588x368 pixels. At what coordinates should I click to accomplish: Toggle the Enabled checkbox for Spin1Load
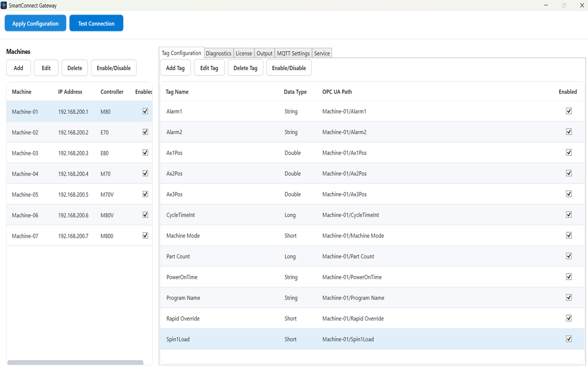pyautogui.click(x=569, y=339)
